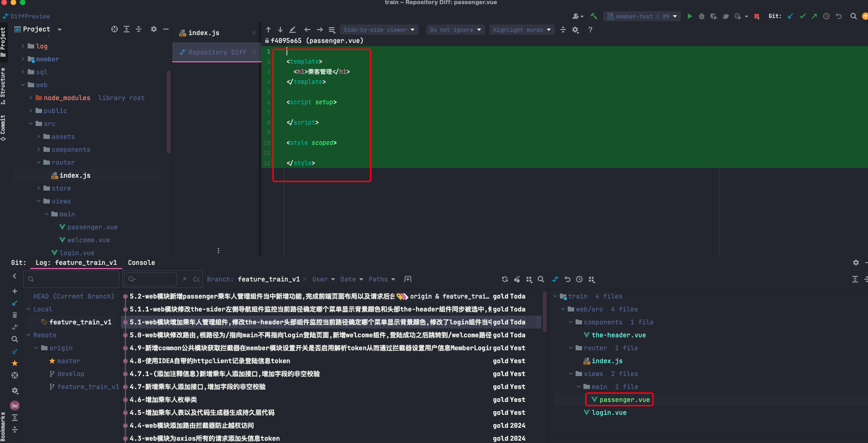868x443 pixels.
Task: Open the diff help question mark
Action: coord(590,30)
